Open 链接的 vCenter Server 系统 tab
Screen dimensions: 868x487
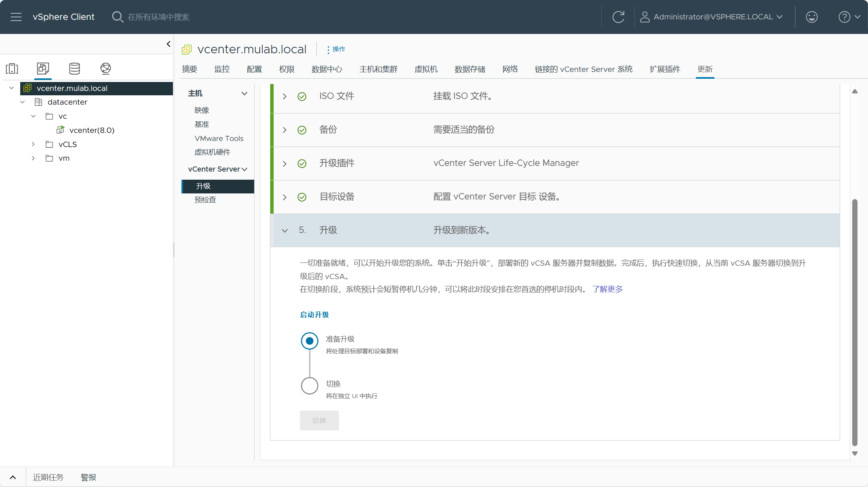pos(584,69)
